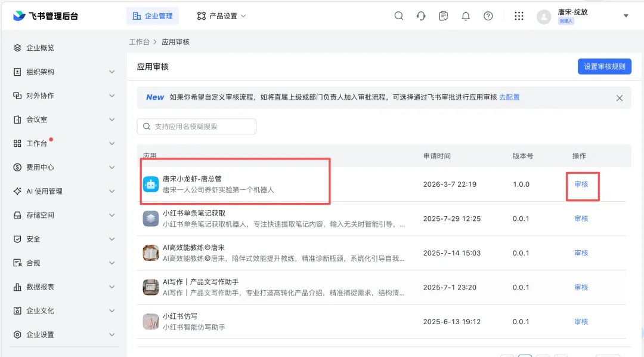Image resolution: width=644 pixels, height=357 pixels.
Task: Dismiss the New notice banner
Action: tap(620, 98)
